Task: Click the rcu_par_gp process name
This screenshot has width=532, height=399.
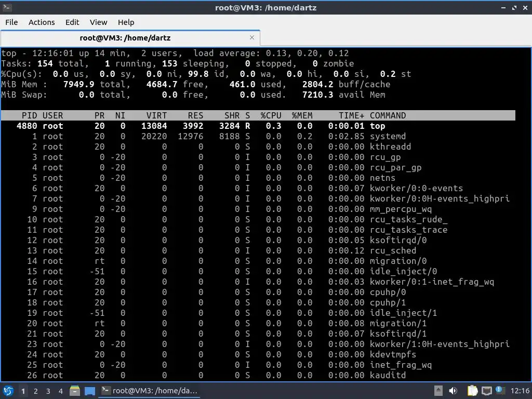Action: pos(395,168)
